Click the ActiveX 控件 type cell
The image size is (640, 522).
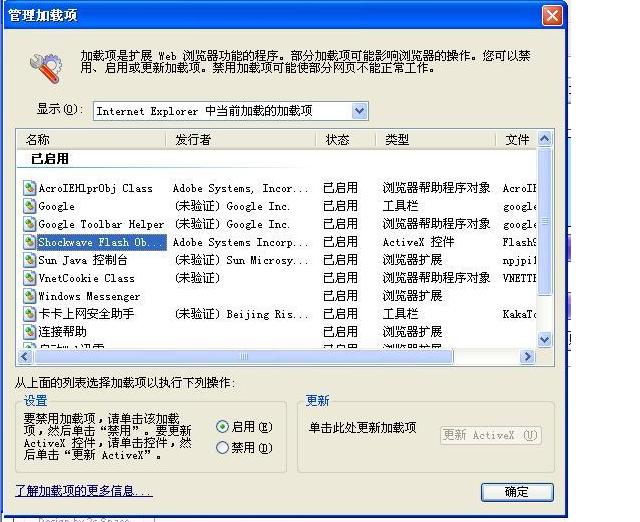click(418, 242)
